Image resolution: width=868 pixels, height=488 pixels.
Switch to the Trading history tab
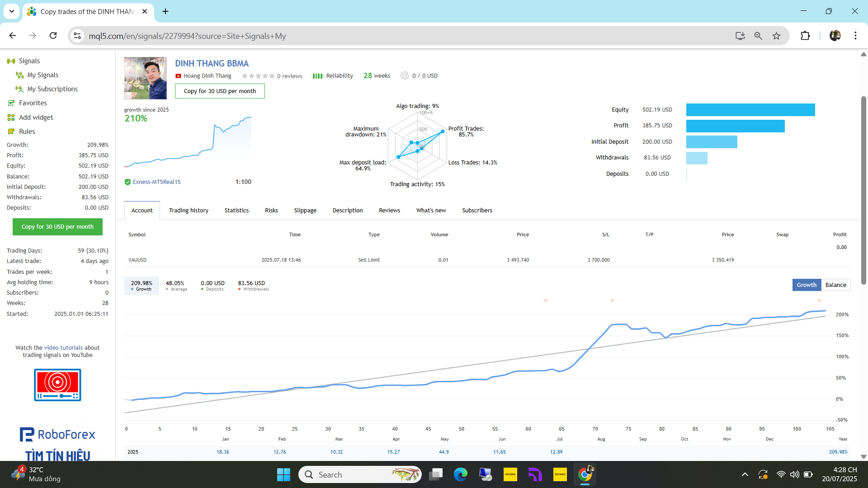[x=189, y=211]
